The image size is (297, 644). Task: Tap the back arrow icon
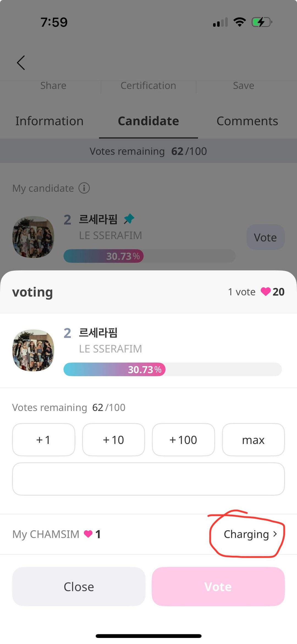pos(21,63)
